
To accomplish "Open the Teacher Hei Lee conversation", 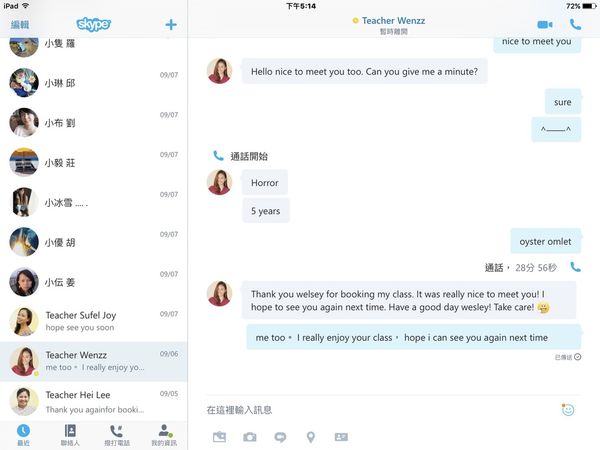I will coord(94,401).
